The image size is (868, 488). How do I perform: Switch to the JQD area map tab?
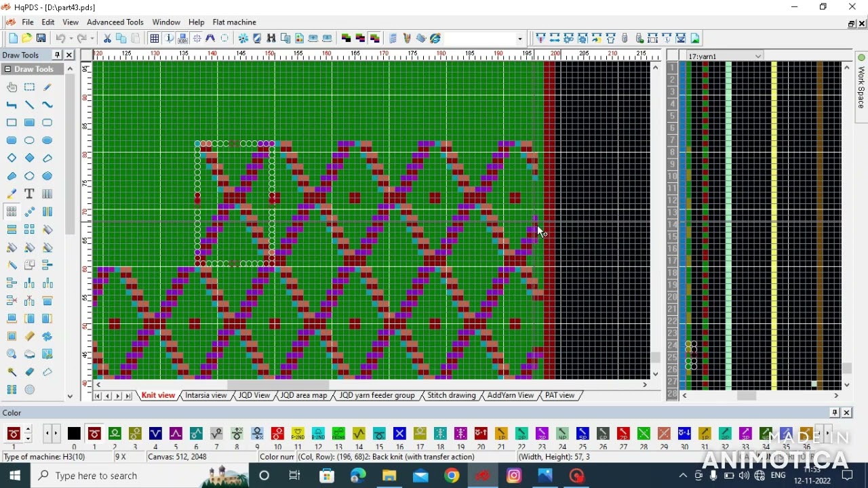tap(304, 395)
